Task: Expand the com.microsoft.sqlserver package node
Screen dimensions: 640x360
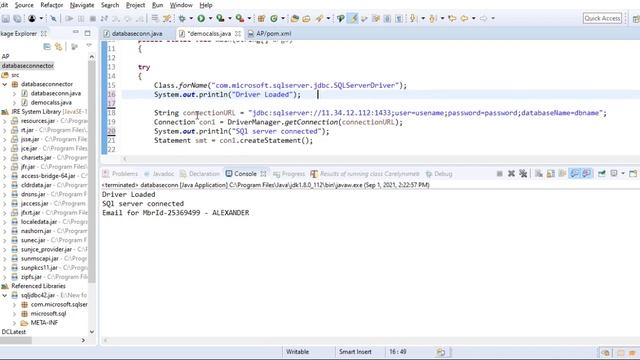Action: coord(14,304)
